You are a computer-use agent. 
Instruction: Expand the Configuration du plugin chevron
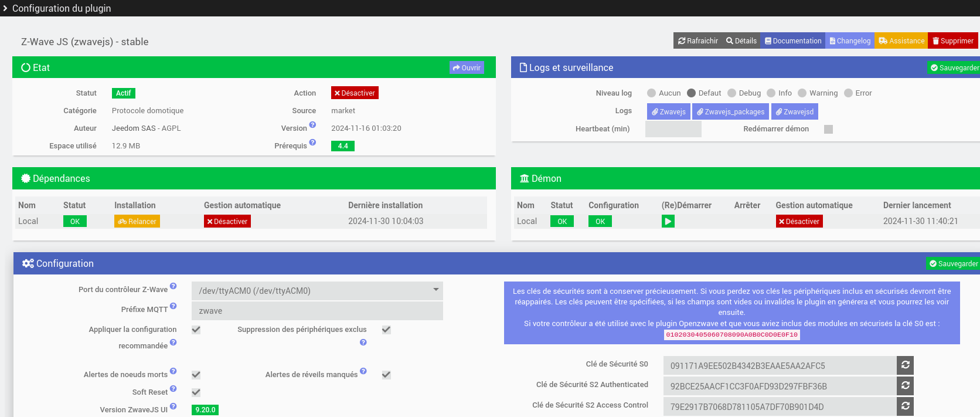(x=5, y=8)
